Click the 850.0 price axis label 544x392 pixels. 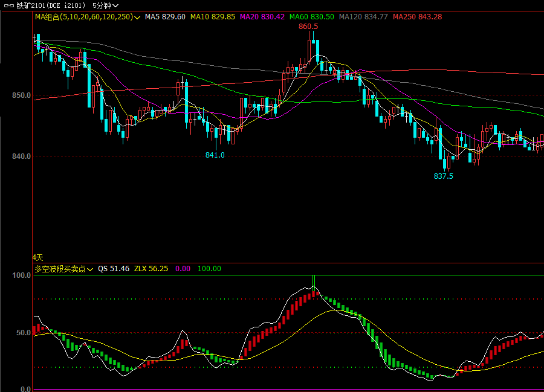22,95
